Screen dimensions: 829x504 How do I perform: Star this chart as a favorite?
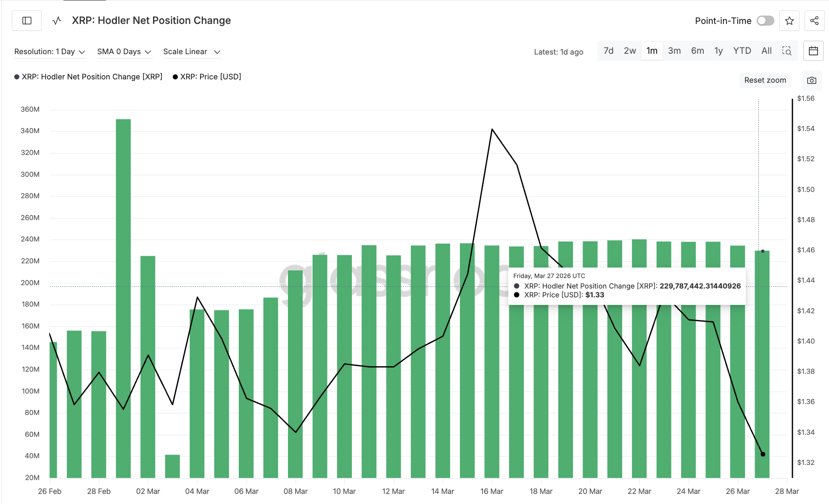tap(789, 20)
